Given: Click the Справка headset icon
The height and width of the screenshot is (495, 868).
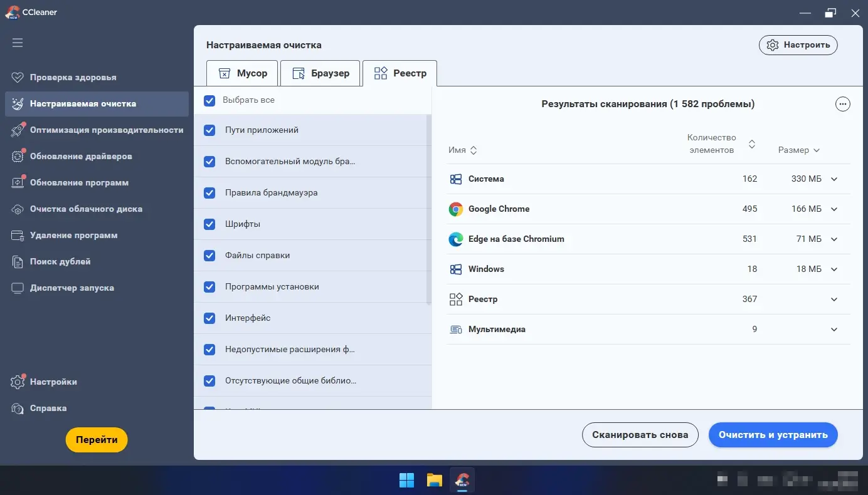Looking at the screenshot, I should pos(18,408).
